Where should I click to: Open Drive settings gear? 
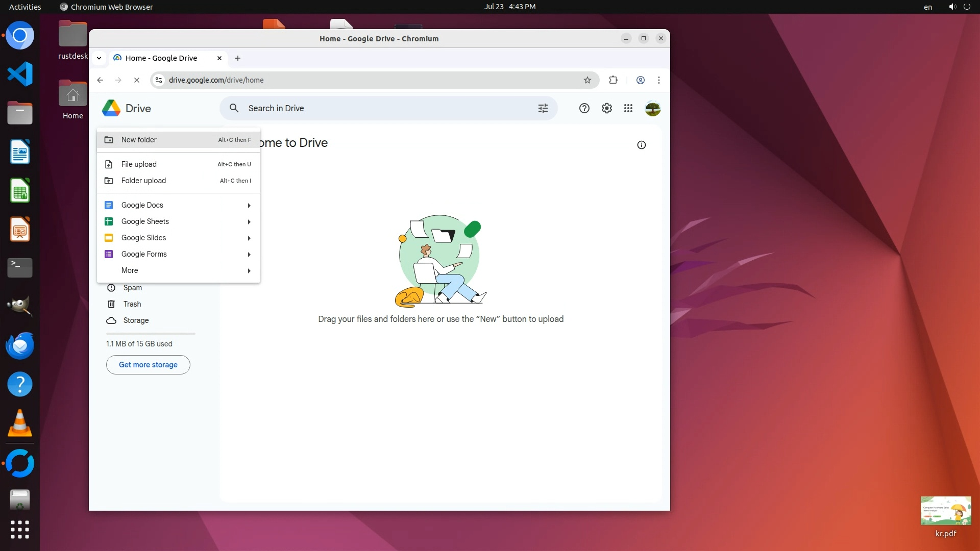point(606,108)
